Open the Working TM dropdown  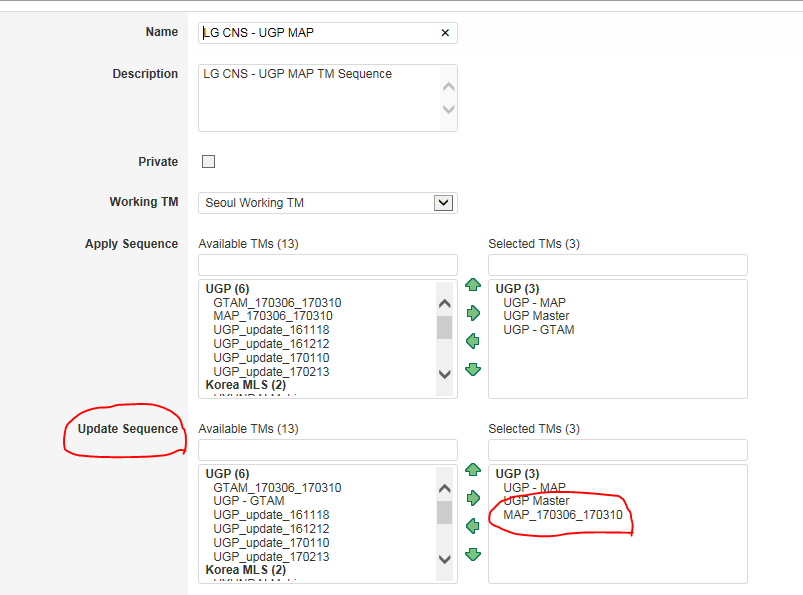(443, 203)
